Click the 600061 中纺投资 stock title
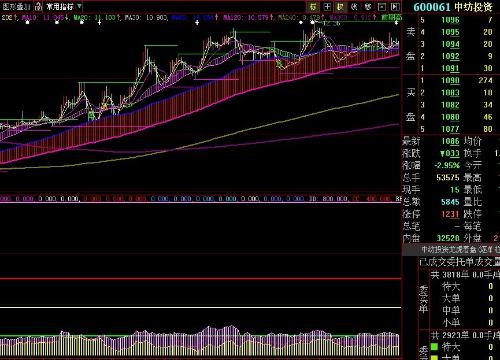 coord(453,7)
